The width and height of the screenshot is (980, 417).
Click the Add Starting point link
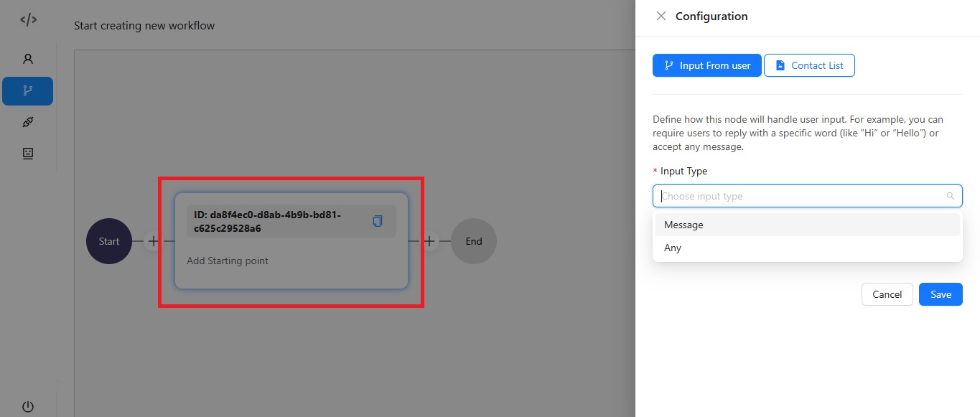227,261
